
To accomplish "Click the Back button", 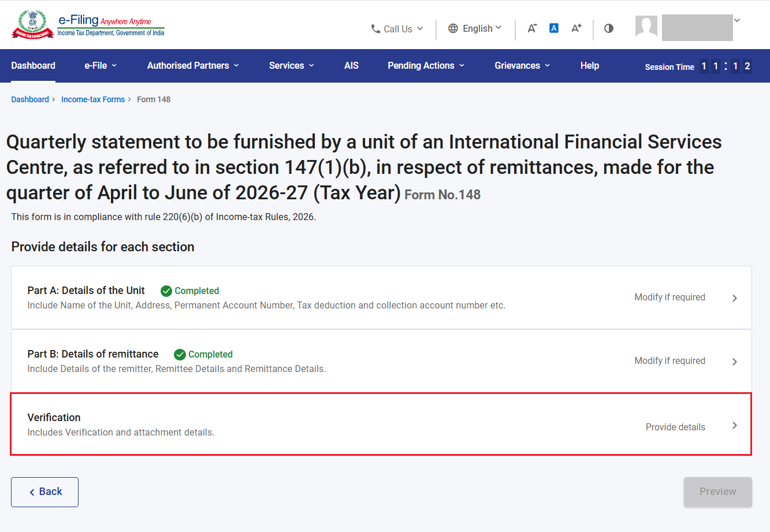I will [x=44, y=492].
